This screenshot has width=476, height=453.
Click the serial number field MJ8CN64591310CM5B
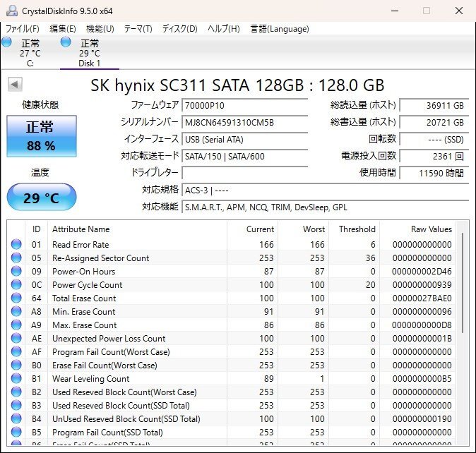point(244,123)
